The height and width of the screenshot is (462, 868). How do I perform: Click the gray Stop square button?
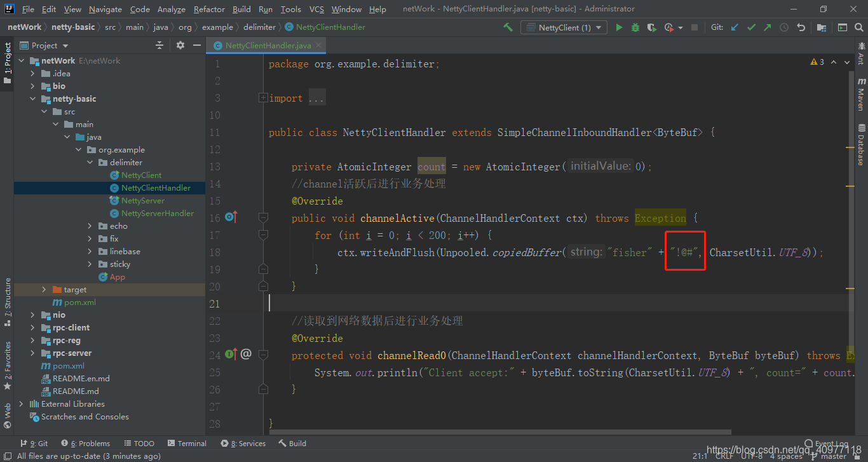pos(695,27)
